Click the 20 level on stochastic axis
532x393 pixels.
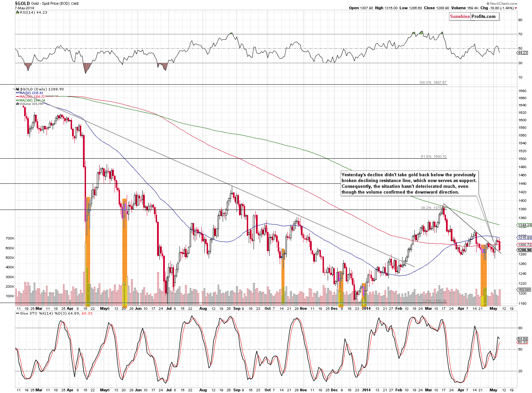[x=520, y=371]
